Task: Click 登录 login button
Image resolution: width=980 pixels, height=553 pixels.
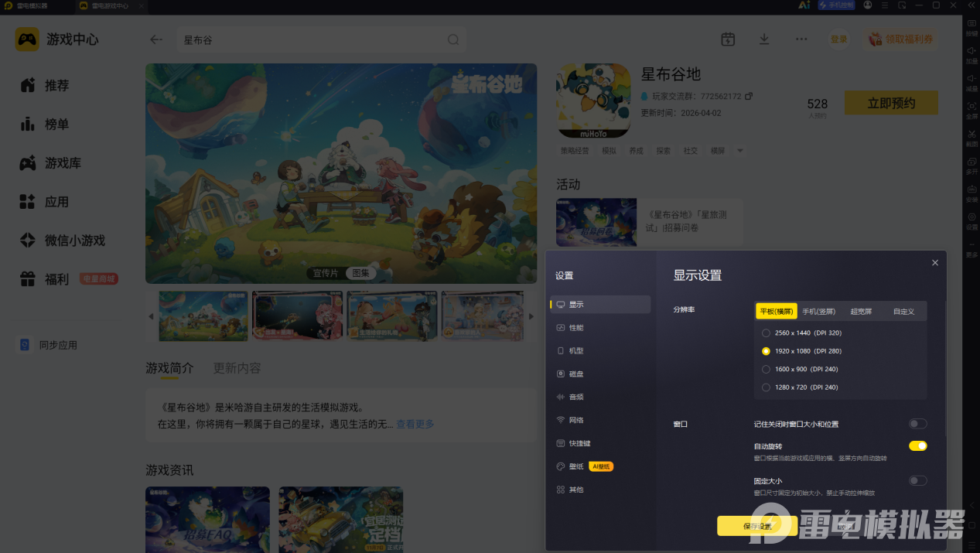Action: click(x=838, y=39)
